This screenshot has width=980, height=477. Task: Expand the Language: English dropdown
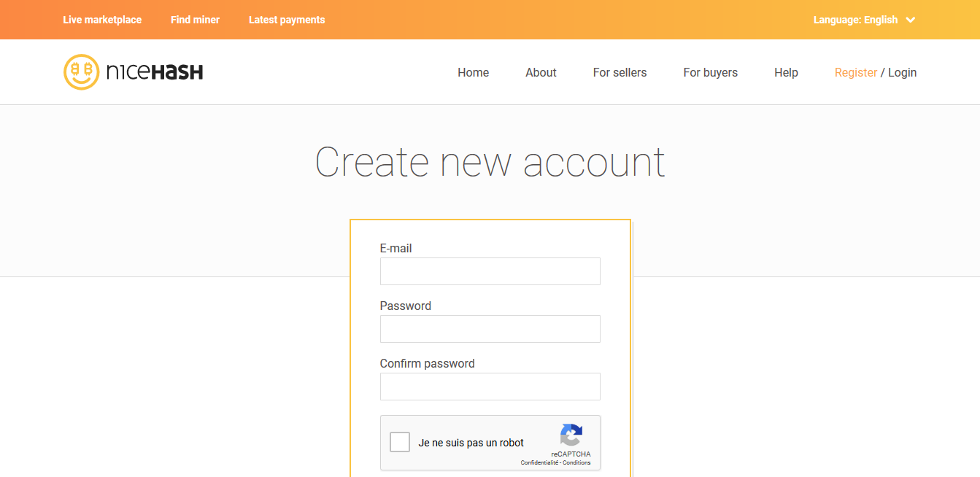pyautogui.click(x=865, y=20)
